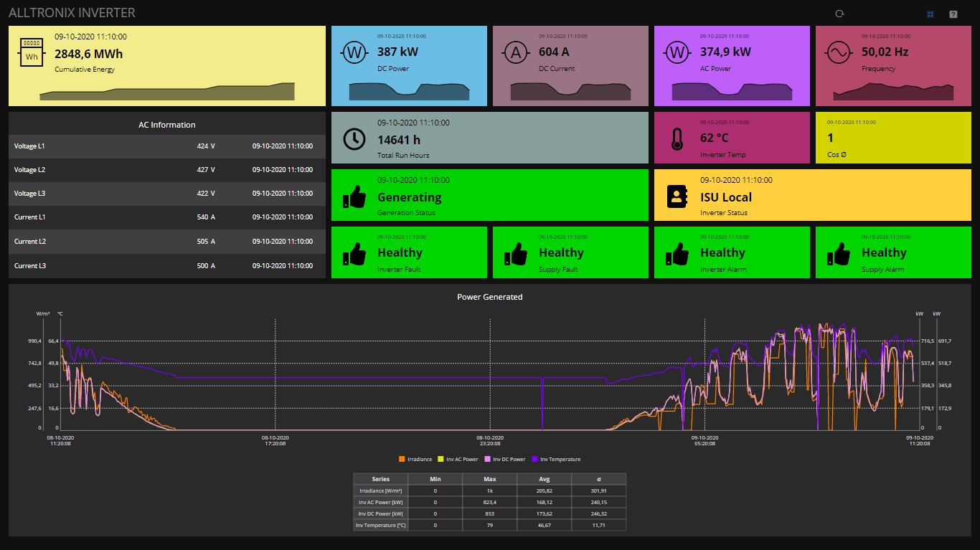Select the Current L1 row

coord(167,217)
